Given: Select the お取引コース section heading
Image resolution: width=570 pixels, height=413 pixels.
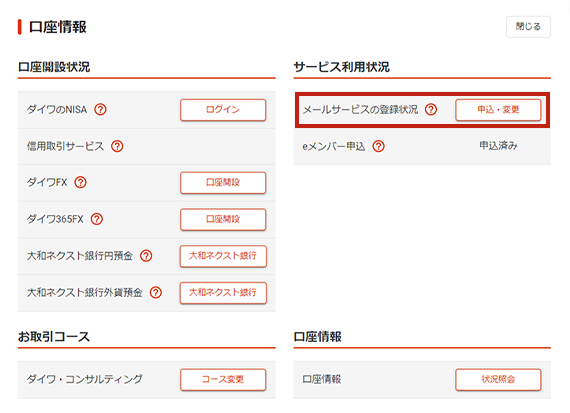Looking at the screenshot, I should click(54, 337).
